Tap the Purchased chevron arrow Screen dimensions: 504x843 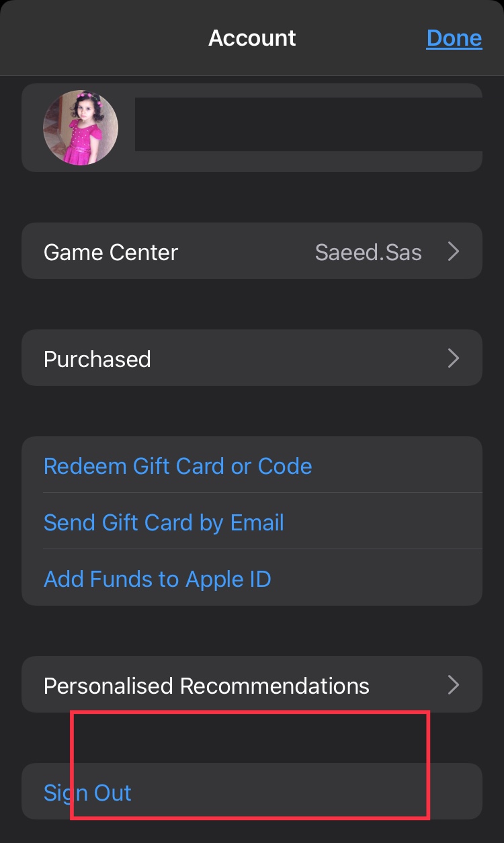[x=454, y=358]
